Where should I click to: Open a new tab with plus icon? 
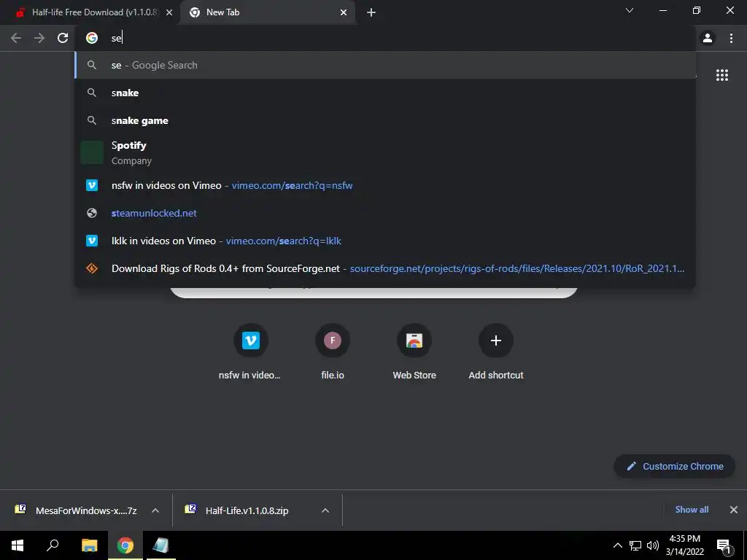point(371,13)
